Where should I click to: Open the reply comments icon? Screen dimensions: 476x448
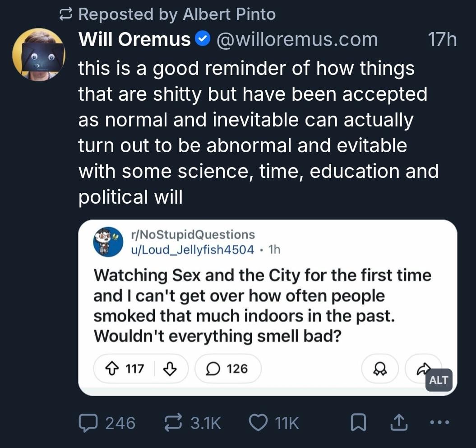(x=87, y=423)
